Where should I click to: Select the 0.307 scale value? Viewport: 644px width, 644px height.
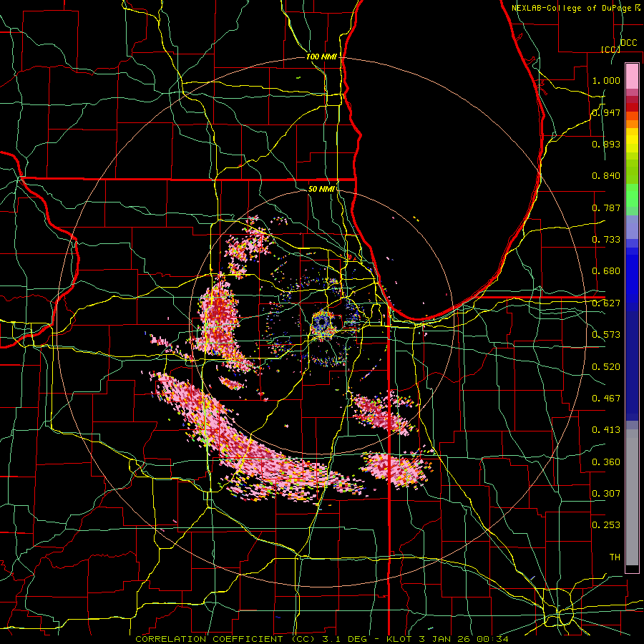[x=606, y=493]
